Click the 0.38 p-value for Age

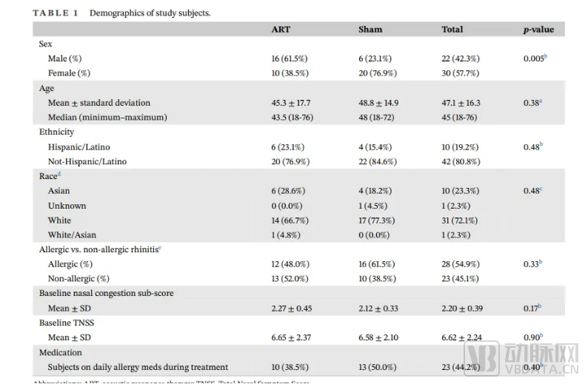tap(532, 103)
